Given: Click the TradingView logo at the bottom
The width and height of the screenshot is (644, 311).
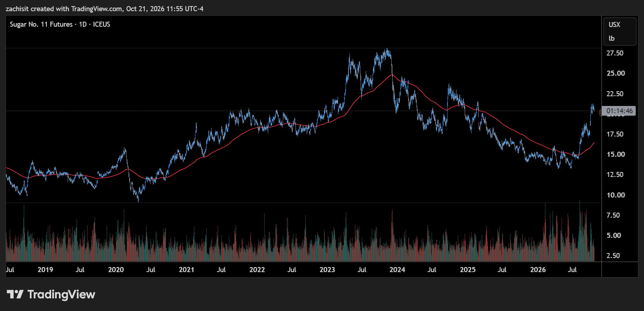Looking at the screenshot, I should click(51, 294).
